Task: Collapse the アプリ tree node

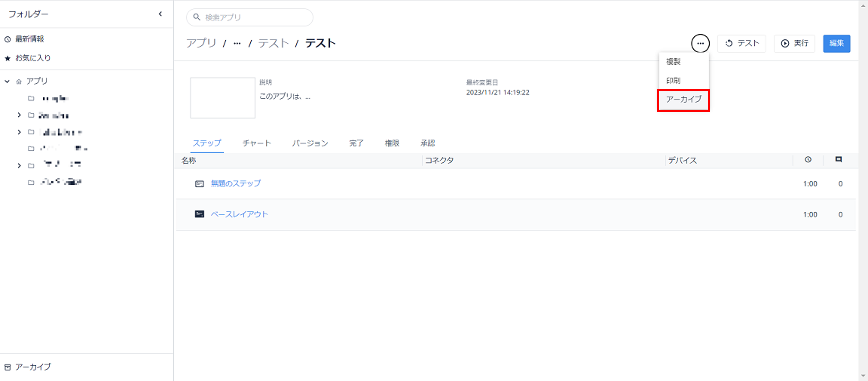Action: point(7,81)
